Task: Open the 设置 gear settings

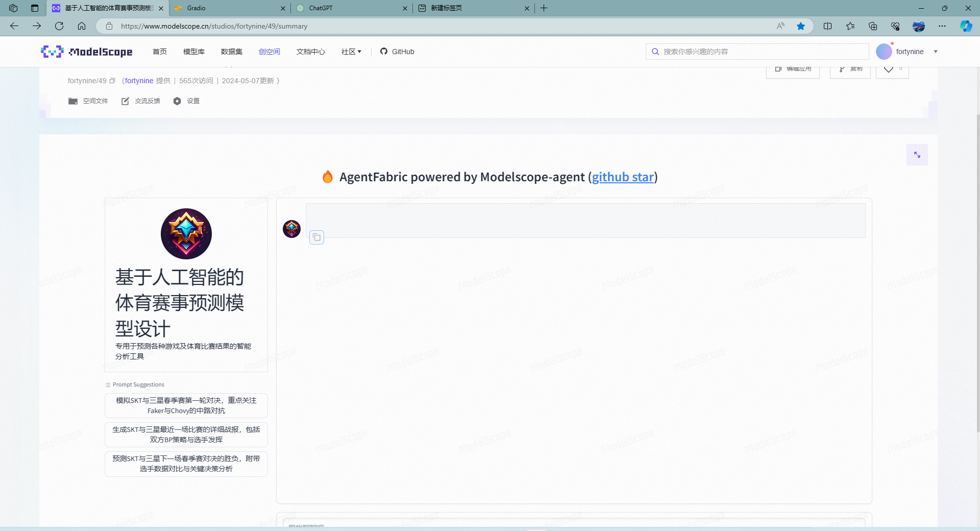Action: point(177,101)
